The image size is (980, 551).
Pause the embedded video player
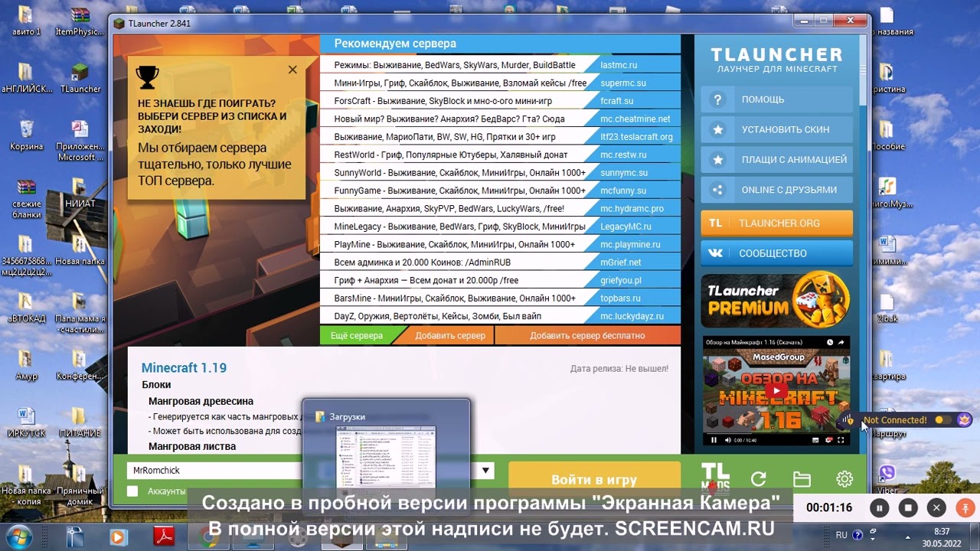(x=714, y=440)
